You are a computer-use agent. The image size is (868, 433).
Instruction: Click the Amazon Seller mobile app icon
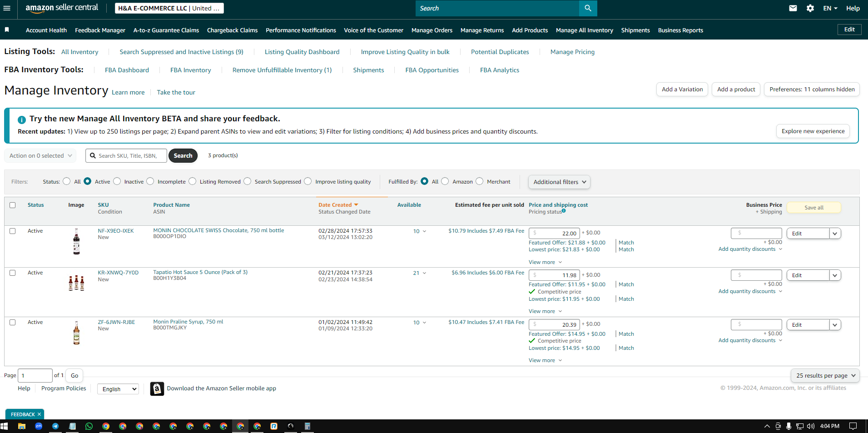(157, 389)
